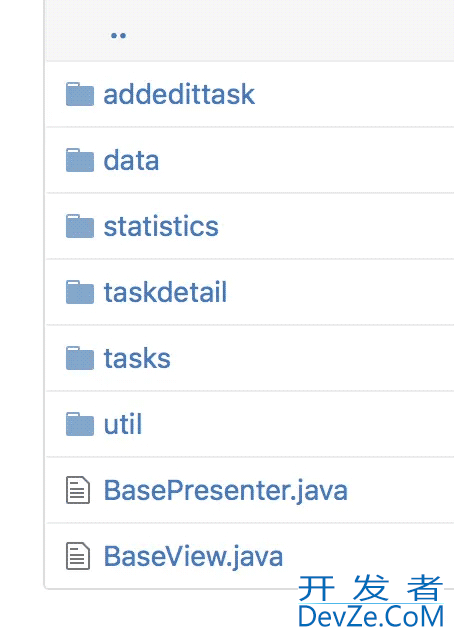Open the util folder link
The width and height of the screenshot is (454, 638).
[x=123, y=424]
